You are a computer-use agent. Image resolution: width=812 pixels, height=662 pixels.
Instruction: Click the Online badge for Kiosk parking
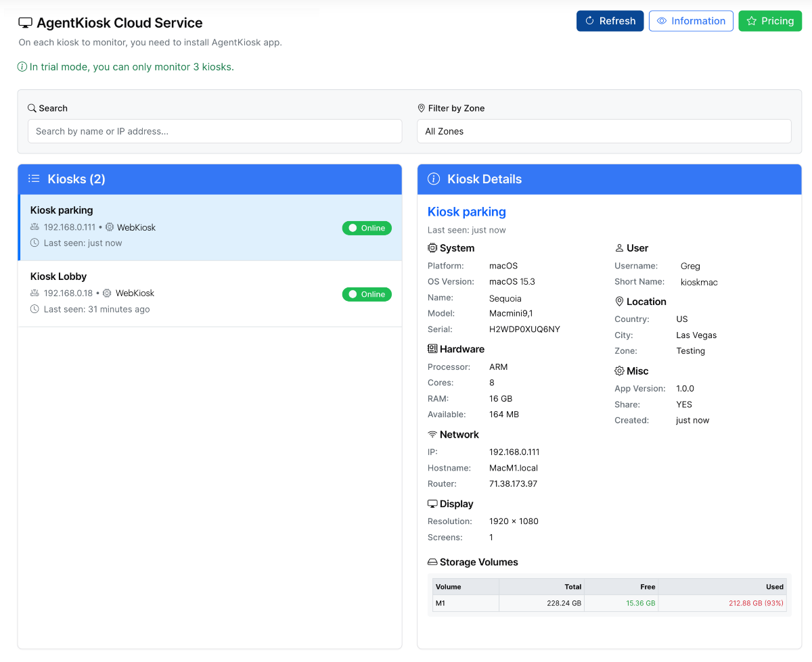pyautogui.click(x=367, y=228)
